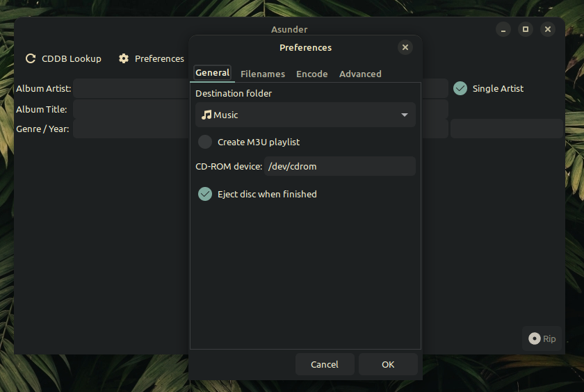This screenshot has width=584, height=392.
Task: Open the Destination folder Music dropdown
Action: point(305,115)
